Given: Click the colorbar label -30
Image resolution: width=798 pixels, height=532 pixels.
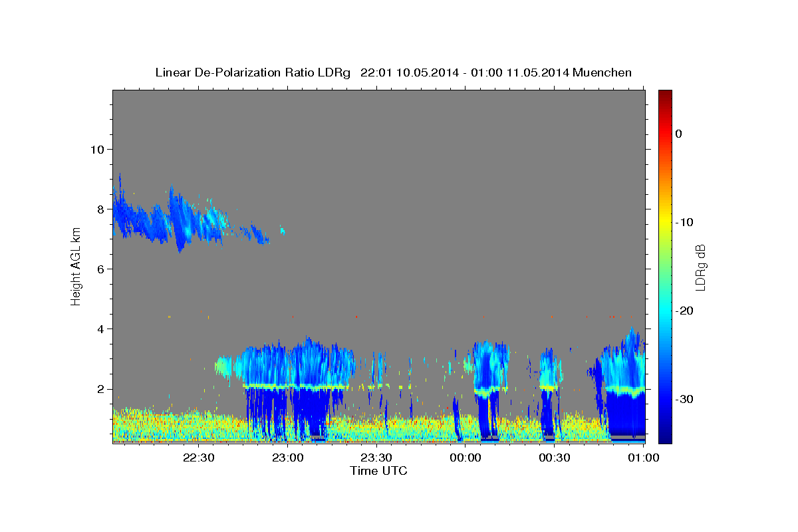Looking at the screenshot, I should [x=685, y=399].
